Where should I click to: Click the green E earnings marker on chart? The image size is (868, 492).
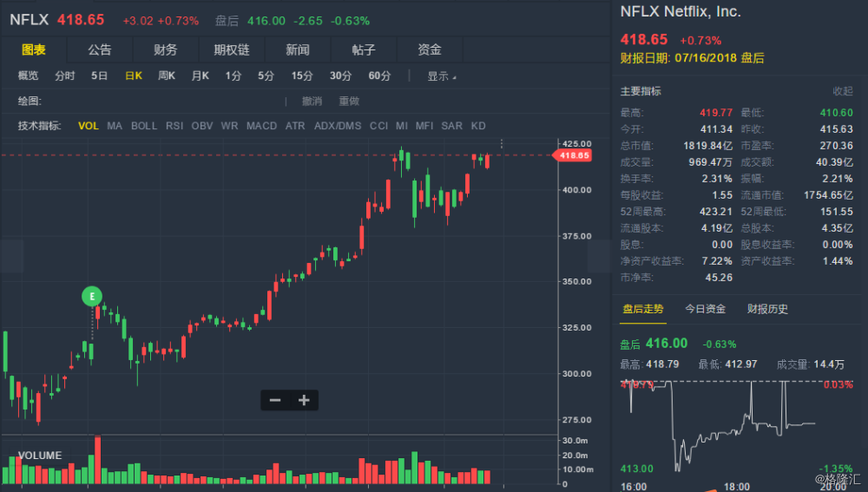92,296
